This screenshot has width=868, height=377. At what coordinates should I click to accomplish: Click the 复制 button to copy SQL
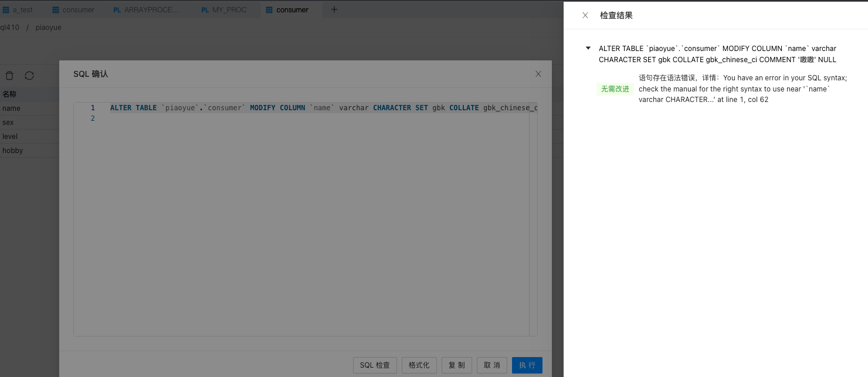456,365
